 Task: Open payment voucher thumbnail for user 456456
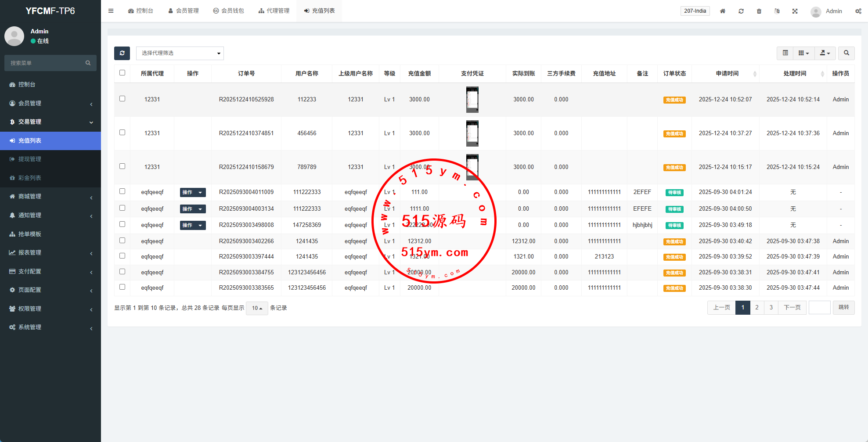[x=472, y=133]
